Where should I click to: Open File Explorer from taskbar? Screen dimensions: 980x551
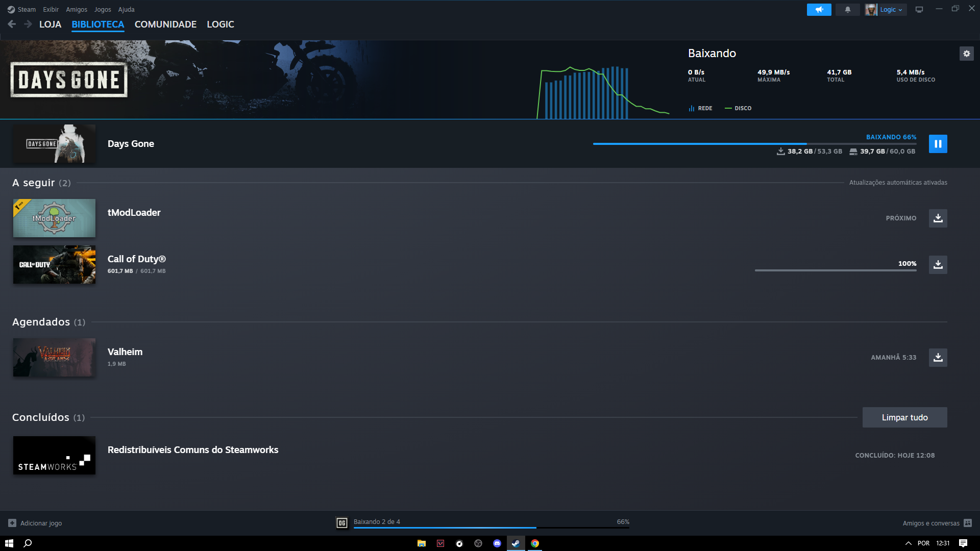pyautogui.click(x=422, y=543)
